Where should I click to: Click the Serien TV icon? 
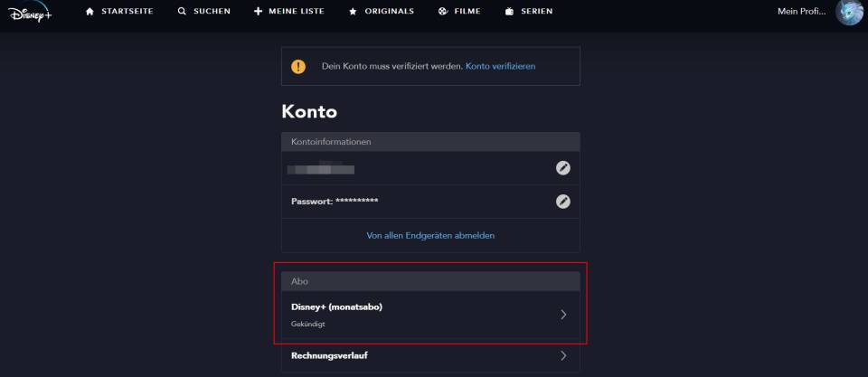[x=510, y=12]
